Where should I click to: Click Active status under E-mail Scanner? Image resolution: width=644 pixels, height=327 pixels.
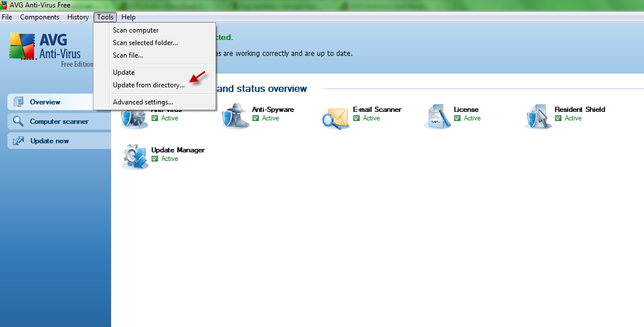(371, 118)
